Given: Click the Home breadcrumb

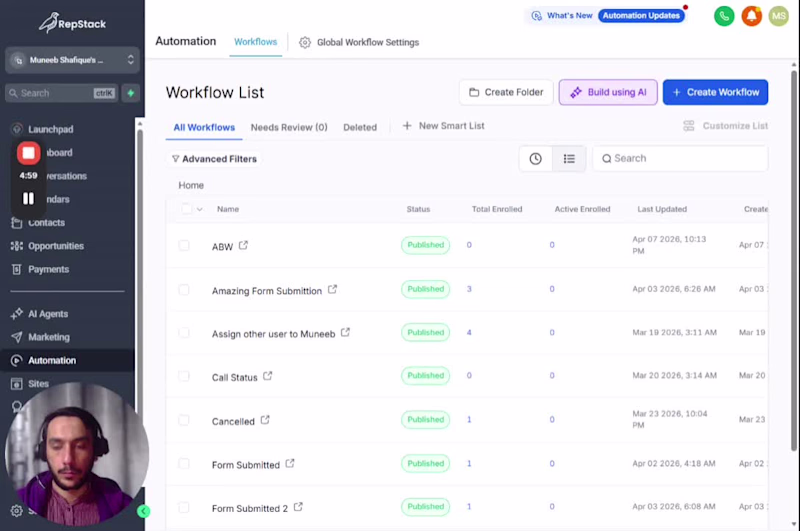Looking at the screenshot, I should coord(191,185).
